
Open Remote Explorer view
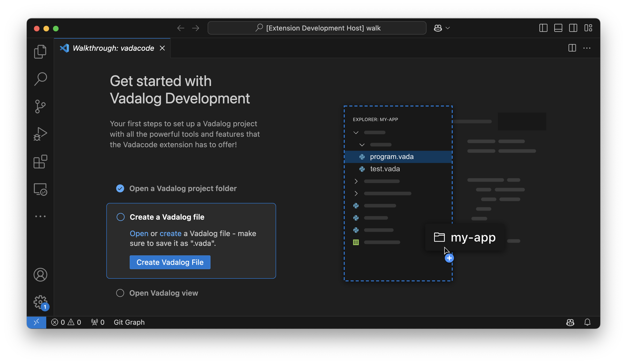tap(40, 189)
